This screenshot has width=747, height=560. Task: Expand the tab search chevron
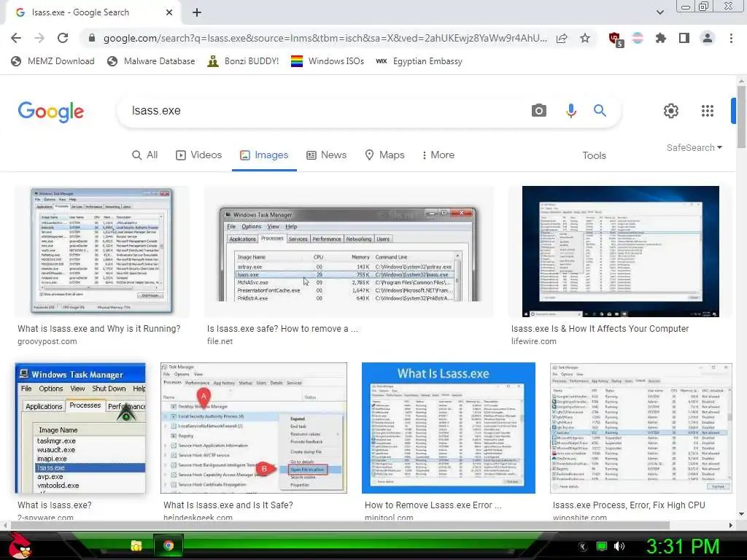659,12
